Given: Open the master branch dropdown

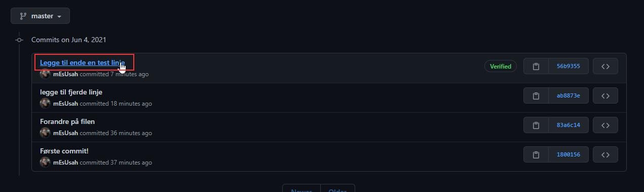Looking at the screenshot, I should click(x=40, y=16).
